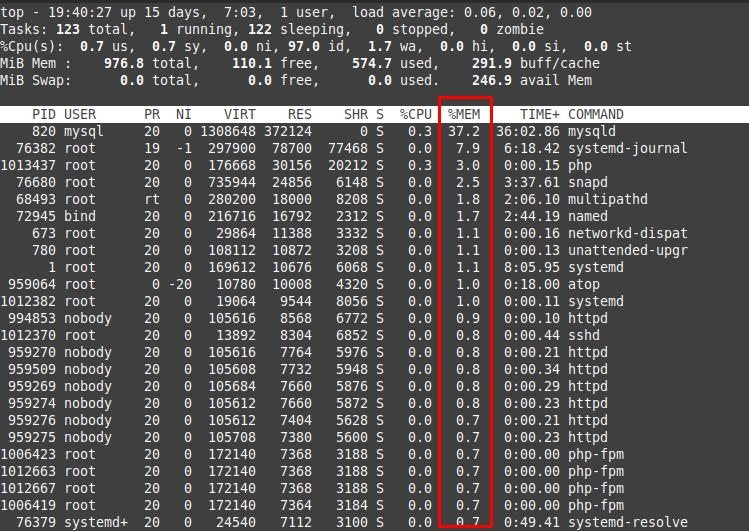Click the mysql user name
749x531 pixels.
tap(84, 131)
